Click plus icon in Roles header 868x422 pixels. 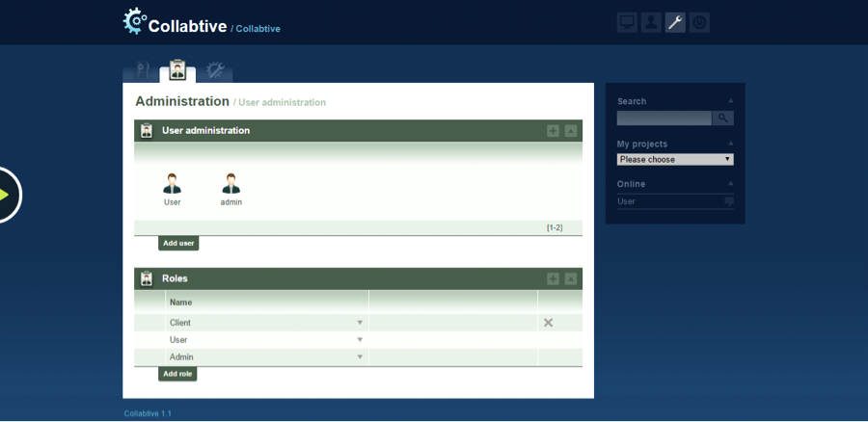553,278
